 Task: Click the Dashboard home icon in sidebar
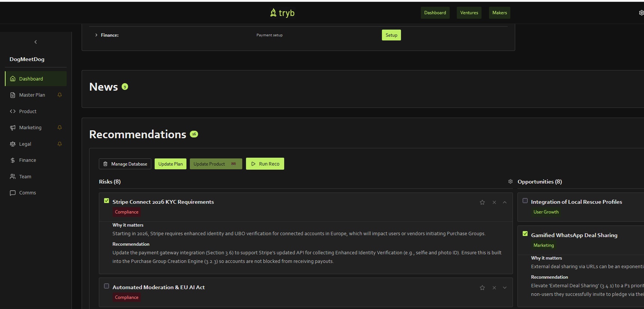(x=13, y=79)
